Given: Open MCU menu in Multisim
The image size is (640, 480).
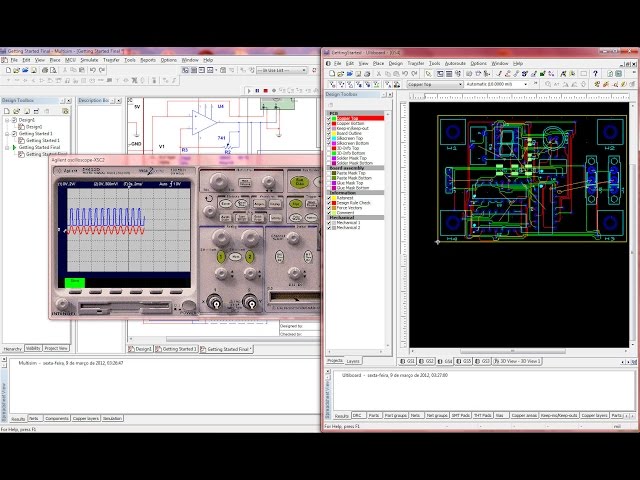Looking at the screenshot, I should click(x=70, y=60).
